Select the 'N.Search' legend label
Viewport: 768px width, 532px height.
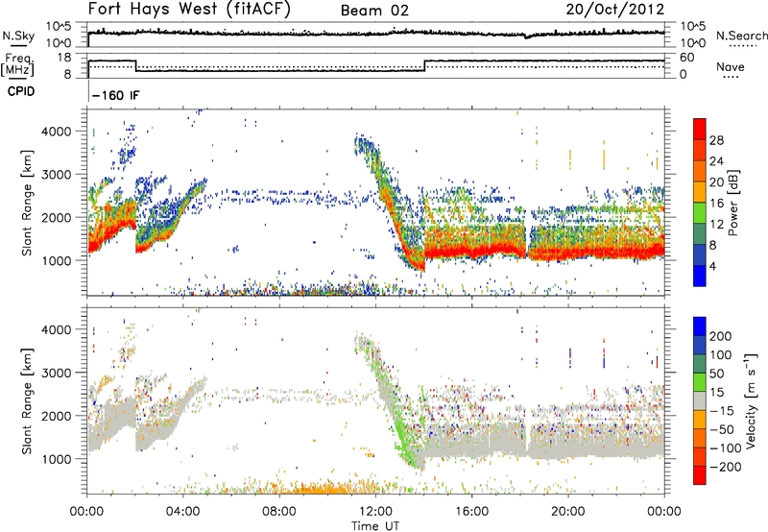(741, 36)
